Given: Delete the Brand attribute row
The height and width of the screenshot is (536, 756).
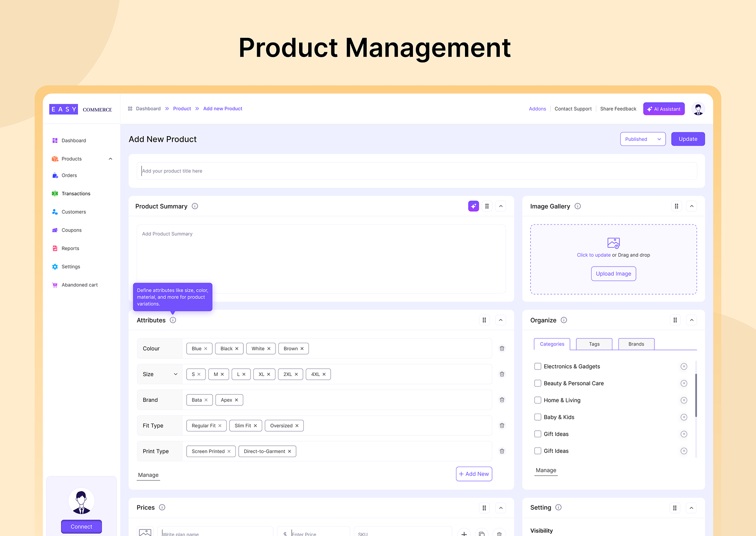Looking at the screenshot, I should 502,400.
